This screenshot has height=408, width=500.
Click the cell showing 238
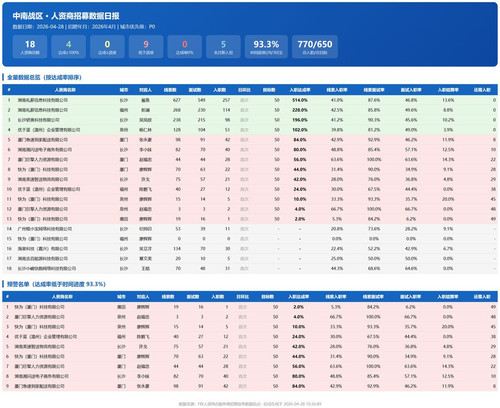click(177, 120)
